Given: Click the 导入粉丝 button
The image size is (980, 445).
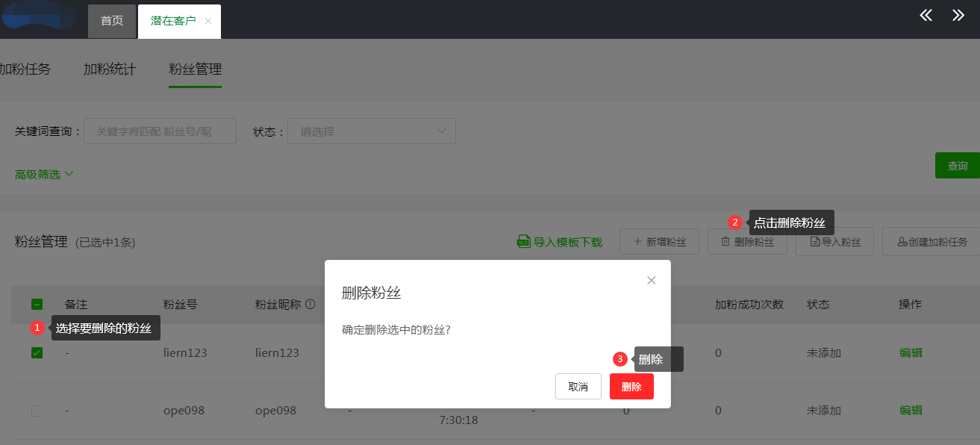Looking at the screenshot, I should tap(834, 242).
